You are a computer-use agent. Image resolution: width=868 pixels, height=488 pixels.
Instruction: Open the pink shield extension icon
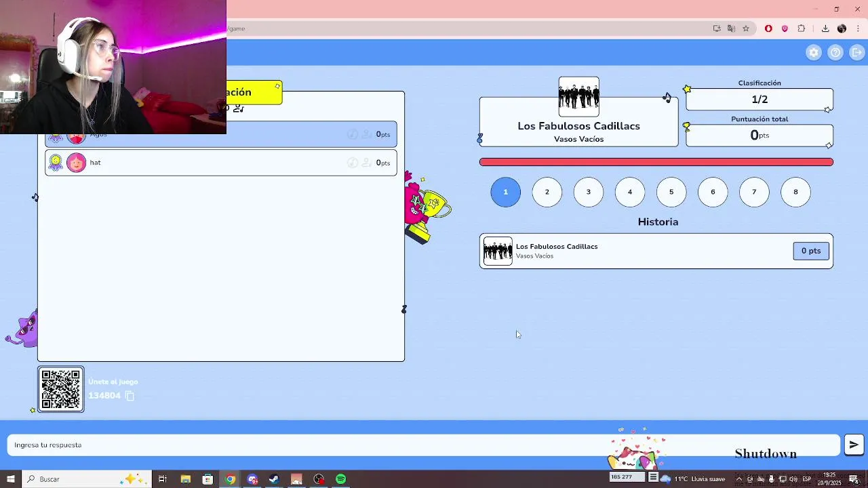[x=785, y=28]
